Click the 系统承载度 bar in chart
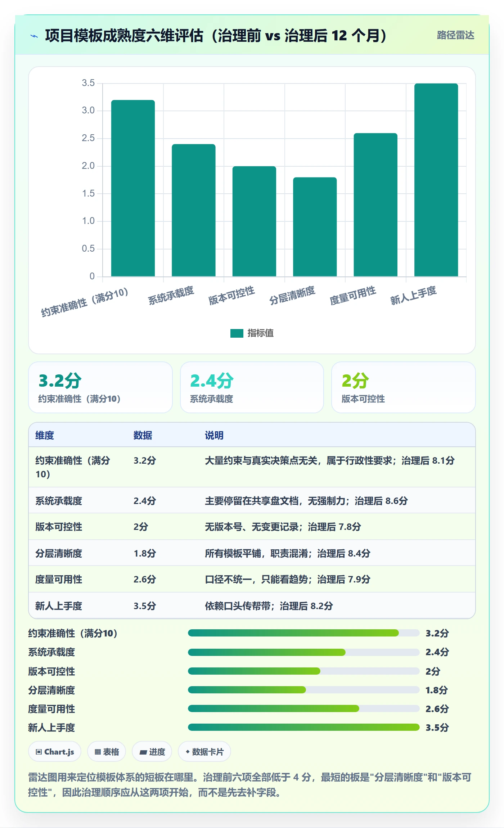This screenshot has height=828, width=504. coord(194,210)
